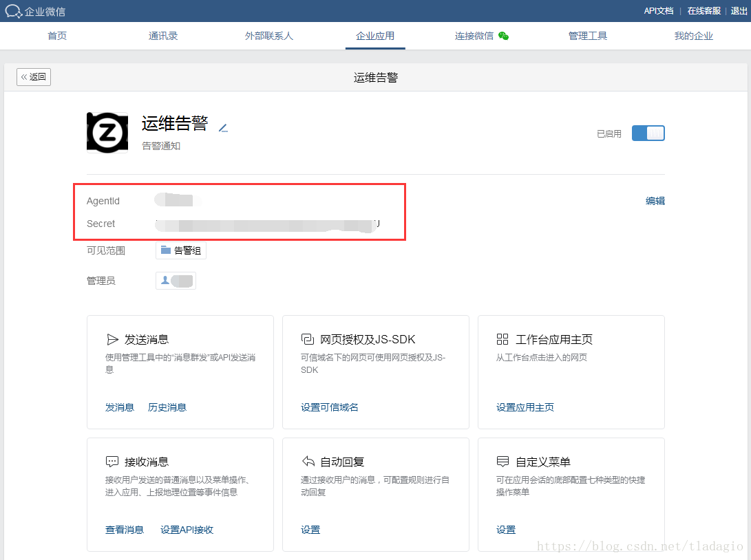Click the WeChat icon next to 连接微信
The image size is (751, 560).
click(x=504, y=36)
